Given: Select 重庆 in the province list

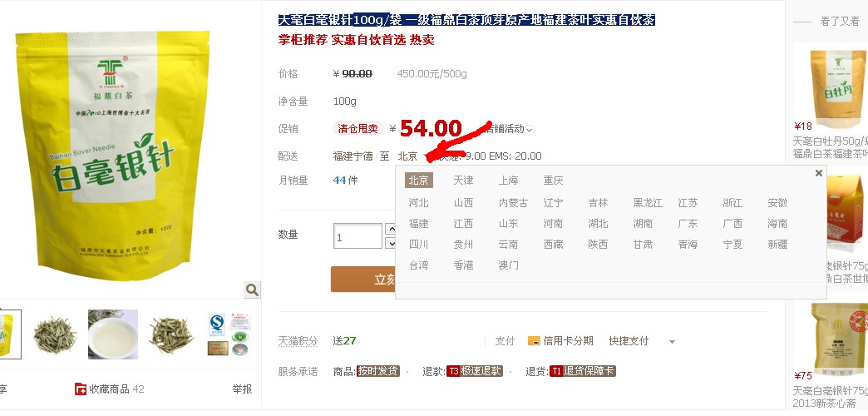Looking at the screenshot, I should pos(553,180).
